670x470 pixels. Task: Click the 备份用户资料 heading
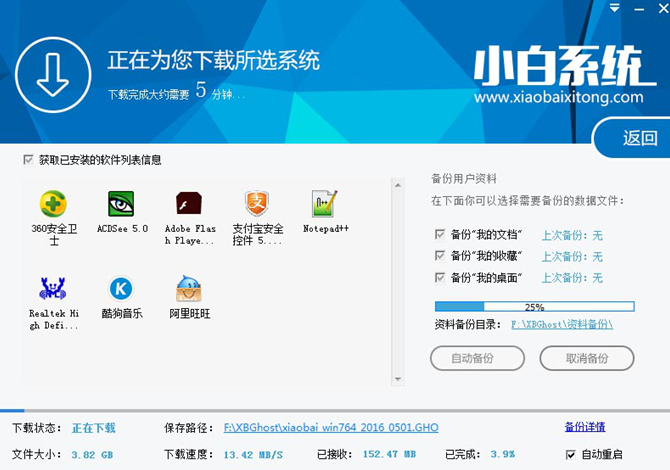[464, 179]
